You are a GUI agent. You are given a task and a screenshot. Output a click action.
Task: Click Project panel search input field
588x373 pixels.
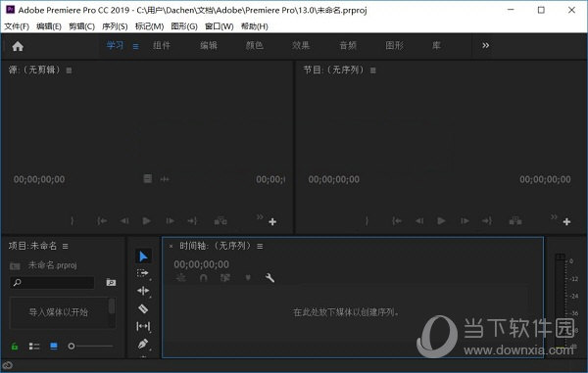[x=53, y=282]
